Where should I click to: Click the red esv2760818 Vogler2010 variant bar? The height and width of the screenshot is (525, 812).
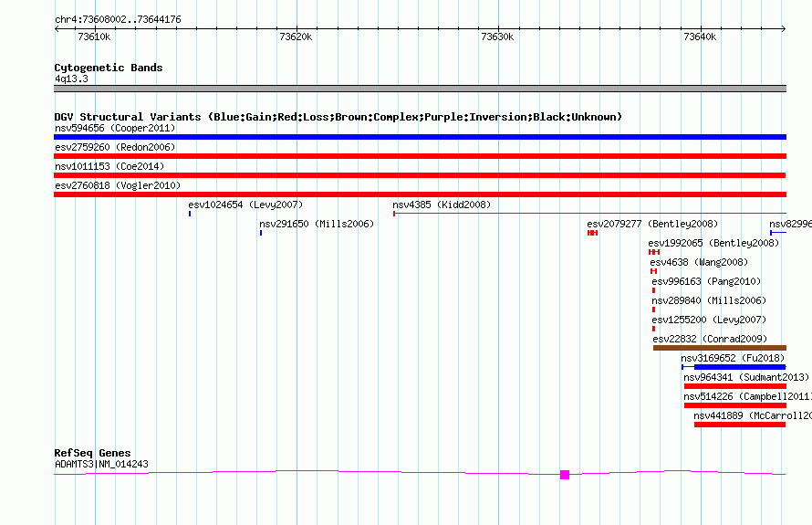[420, 194]
